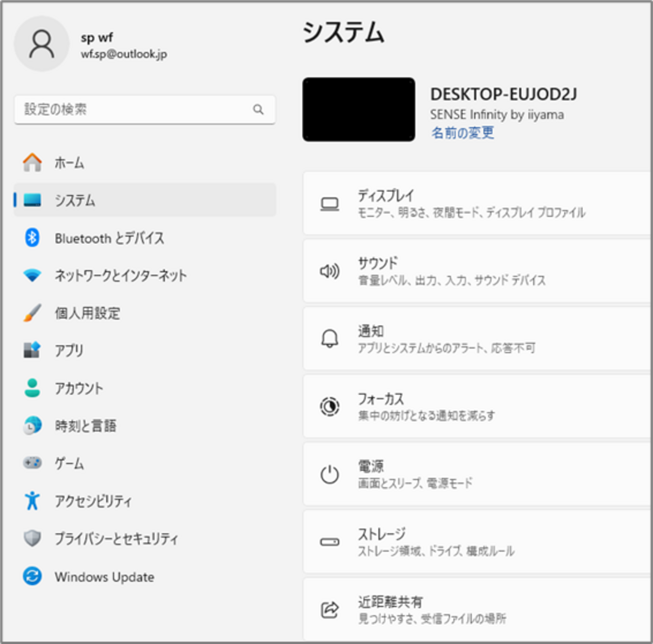Select the Bluetooth icon in the sidebar
This screenshot has width=653, height=644.
click(x=32, y=238)
